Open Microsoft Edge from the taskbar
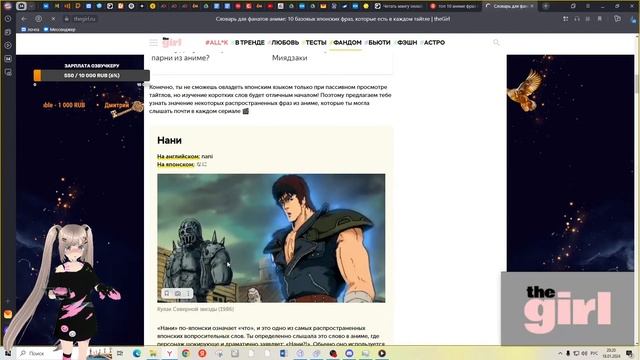The height and width of the screenshot is (360, 640). (x=137, y=353)
